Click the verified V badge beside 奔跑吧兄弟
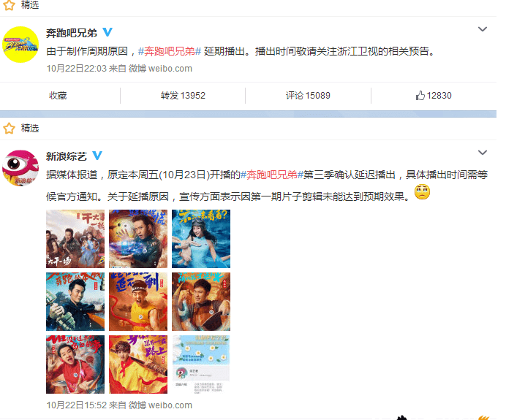 (x=107, y=32)
